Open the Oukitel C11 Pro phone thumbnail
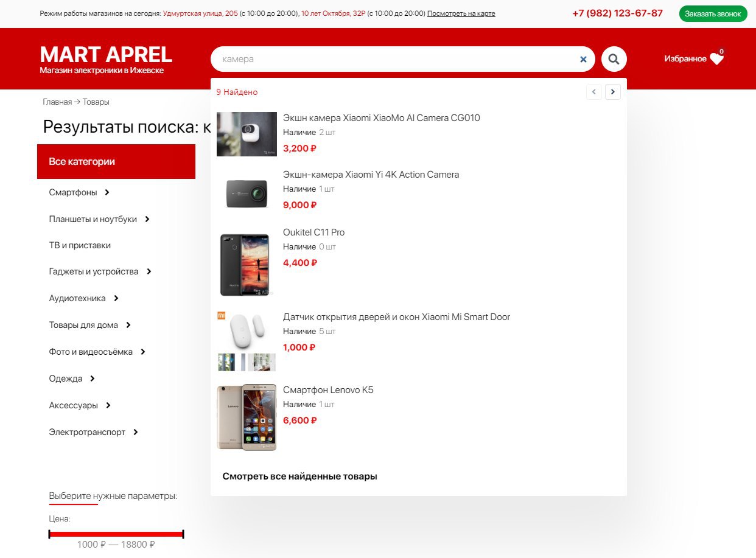The height and width of the screenshot is (558, 756). click(x=247, y=264)
